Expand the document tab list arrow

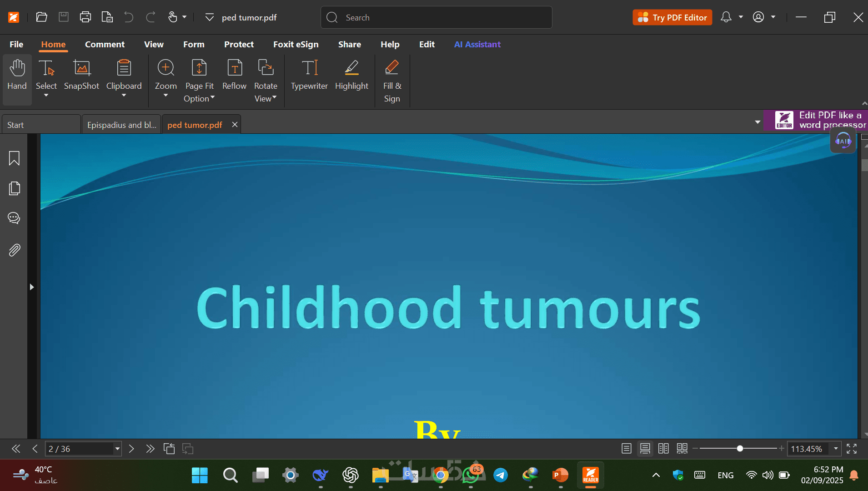point(758,122)
